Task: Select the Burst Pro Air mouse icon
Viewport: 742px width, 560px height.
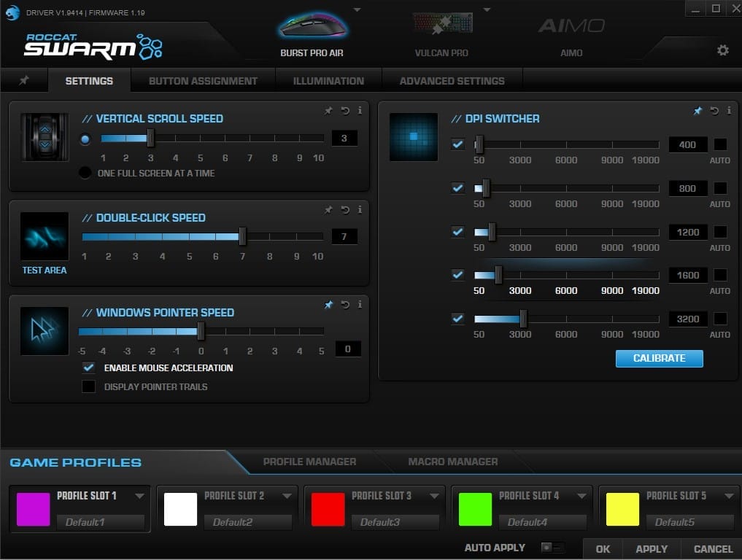Action: pyautogui.click(x=312, y=28)
